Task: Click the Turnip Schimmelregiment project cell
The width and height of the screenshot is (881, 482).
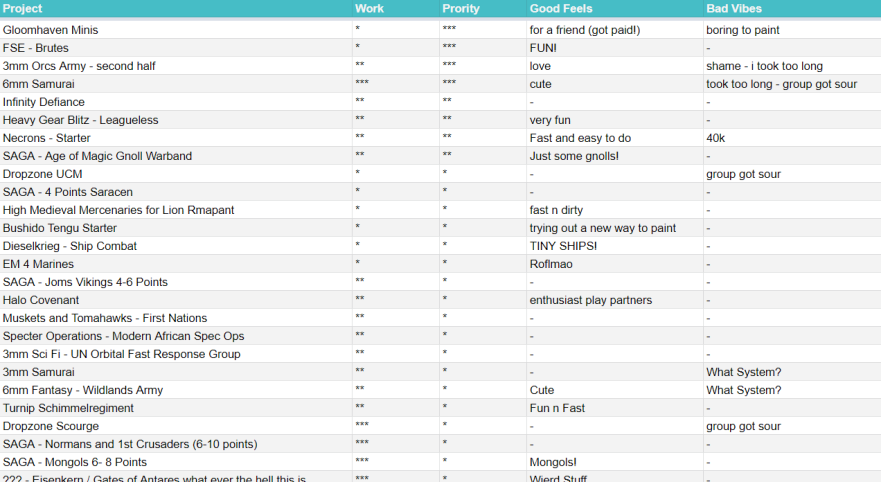Action: pos(68,408)
